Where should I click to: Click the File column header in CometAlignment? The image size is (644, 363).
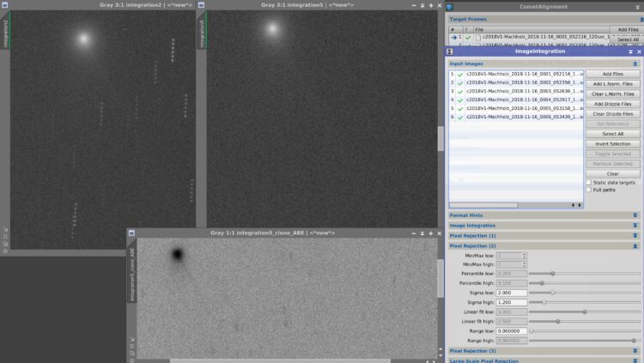[x=541, y=29]
